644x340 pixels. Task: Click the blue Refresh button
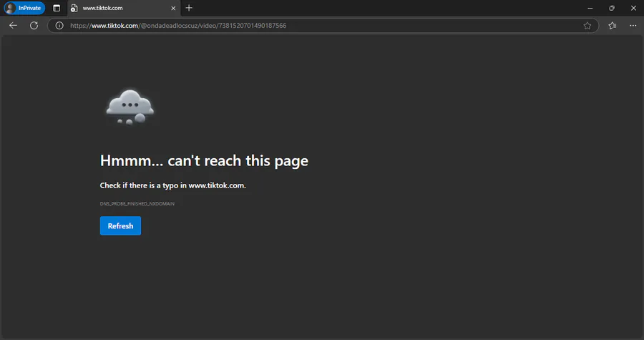pos(120,226)
